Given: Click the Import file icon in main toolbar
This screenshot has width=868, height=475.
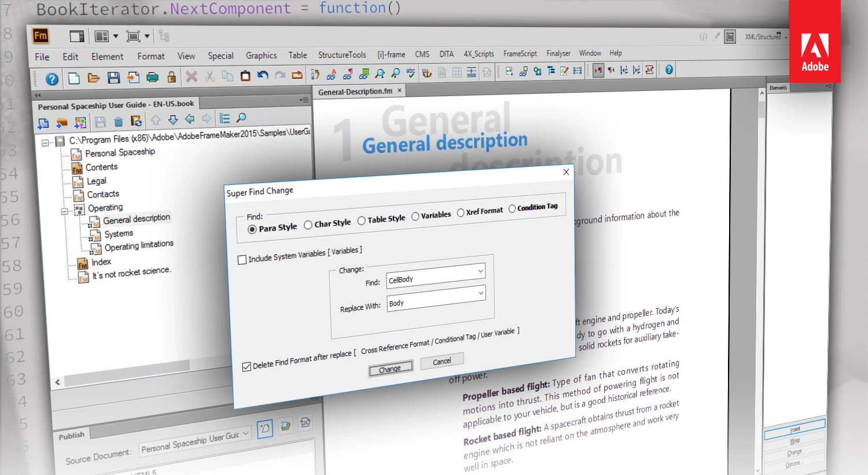Looking at the screenshot, I should pyautogui.click(x=133, y=77).
